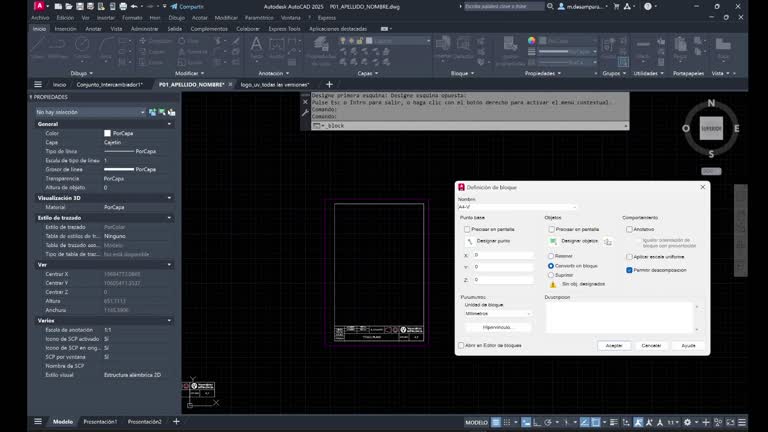Open quick select icon beside Designar objetos
768x432 pixels.
point(607,241)
